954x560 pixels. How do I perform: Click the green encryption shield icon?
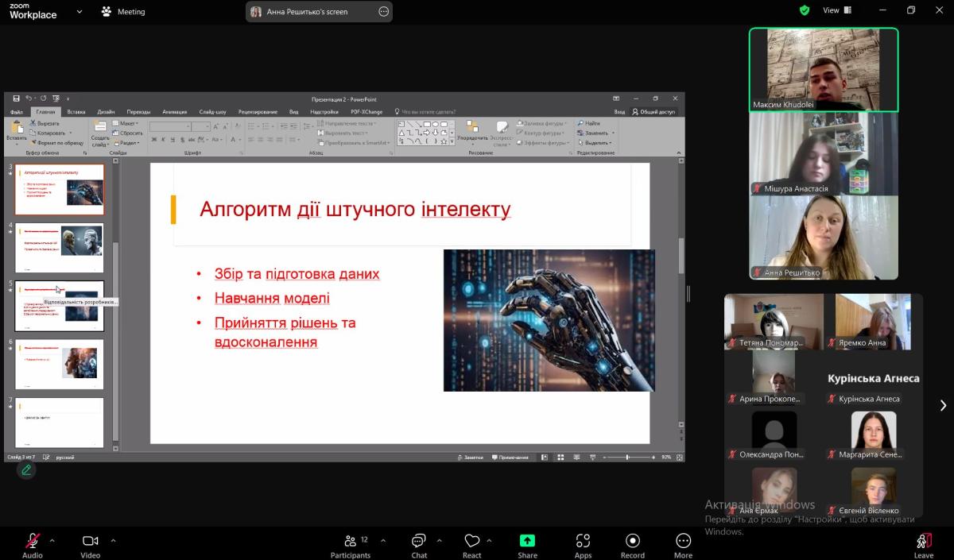click(805, 10)
